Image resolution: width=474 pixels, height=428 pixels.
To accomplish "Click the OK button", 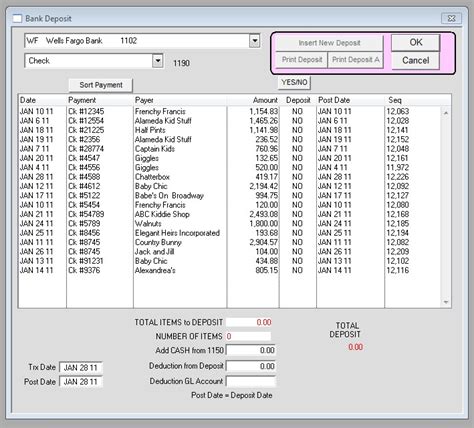I will (416, 43).
